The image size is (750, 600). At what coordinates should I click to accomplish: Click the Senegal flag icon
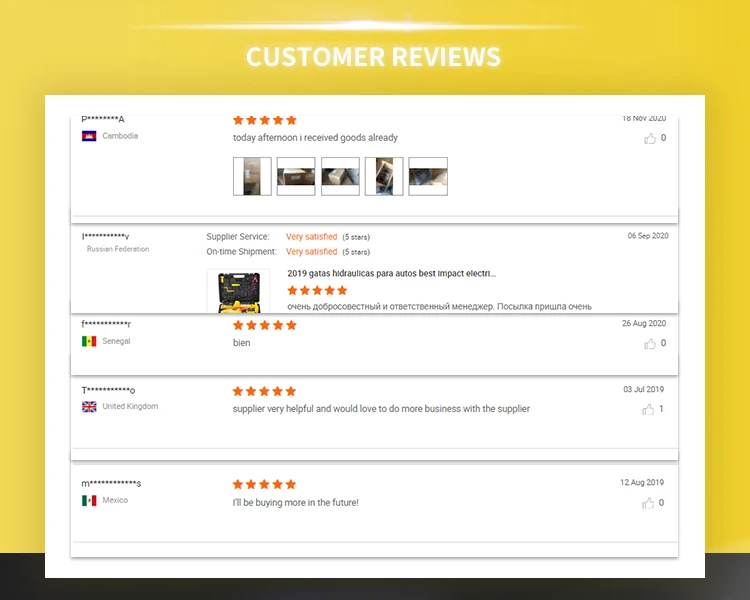pyautogui.click(x=89, y=341)
